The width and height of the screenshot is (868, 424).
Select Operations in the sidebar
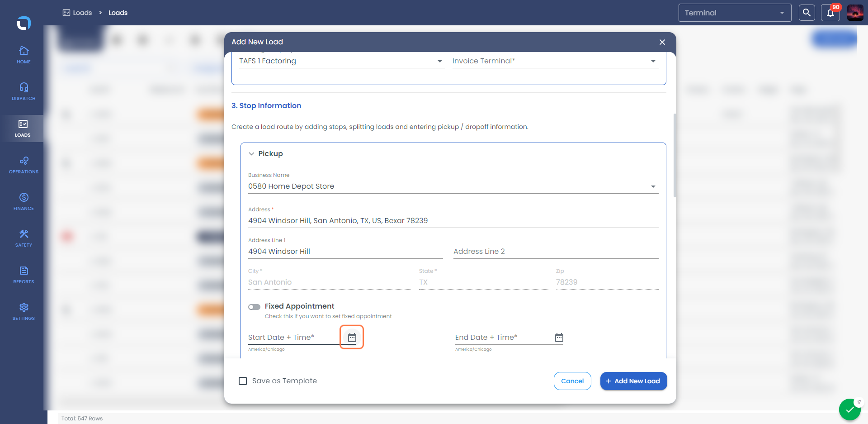pos(24,165)
